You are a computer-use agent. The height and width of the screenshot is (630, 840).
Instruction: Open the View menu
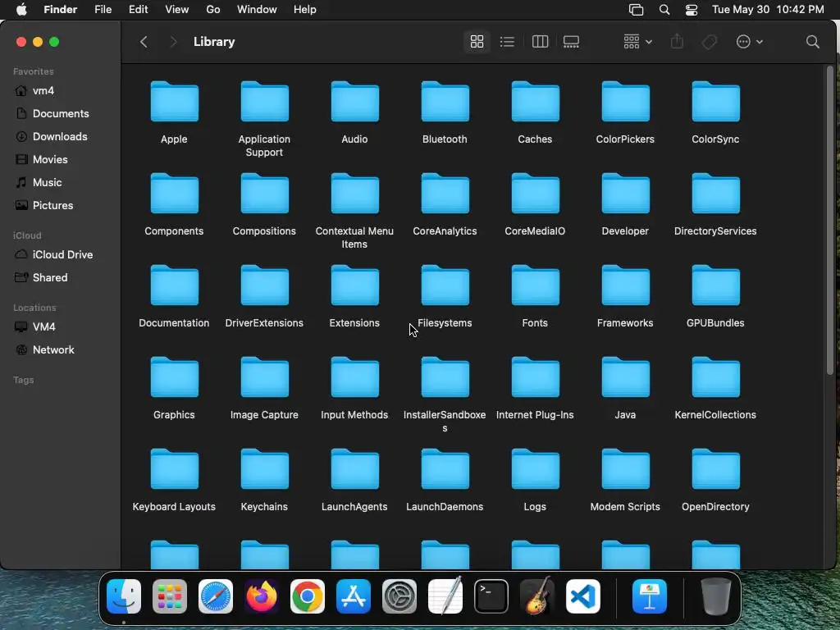click(x=177, y=10)
